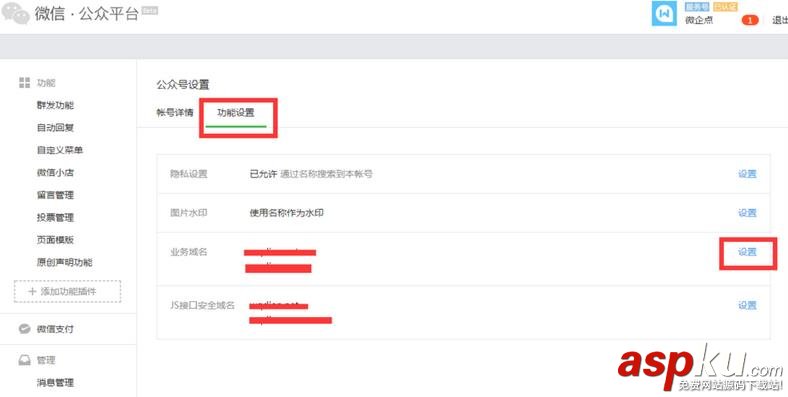788x397 pixels.
Task: Click the 功能 grid icon
Action: pos(24,83)
